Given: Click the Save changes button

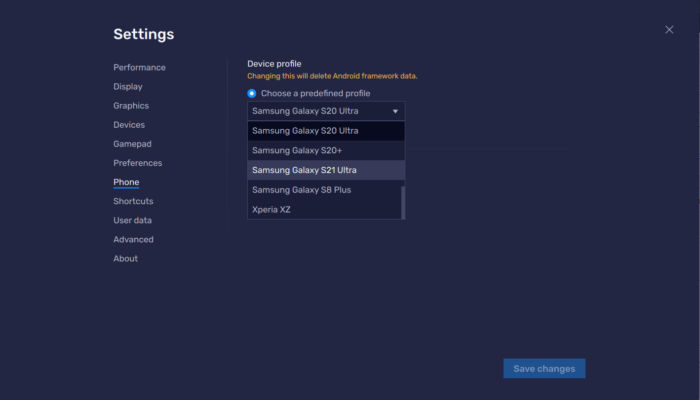Looking at the screenshot, I should pyautogui.click(x=544, y=369).
